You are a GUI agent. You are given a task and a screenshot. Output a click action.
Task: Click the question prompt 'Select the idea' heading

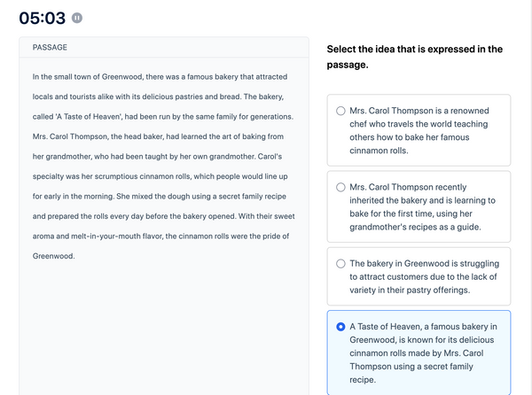pos(414,57)
